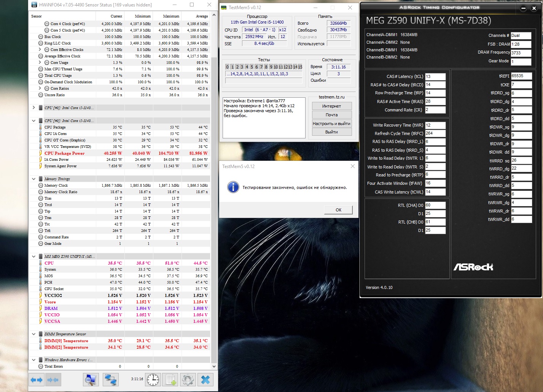Collapse the Windows Hardware Errors group
This screenshot has width=543, height=392.
point(34,360)
